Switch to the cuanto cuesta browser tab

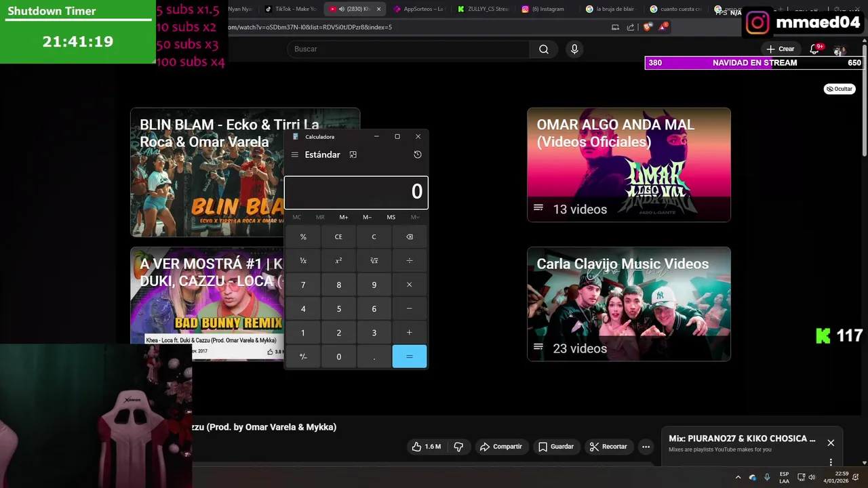(675, 9)
